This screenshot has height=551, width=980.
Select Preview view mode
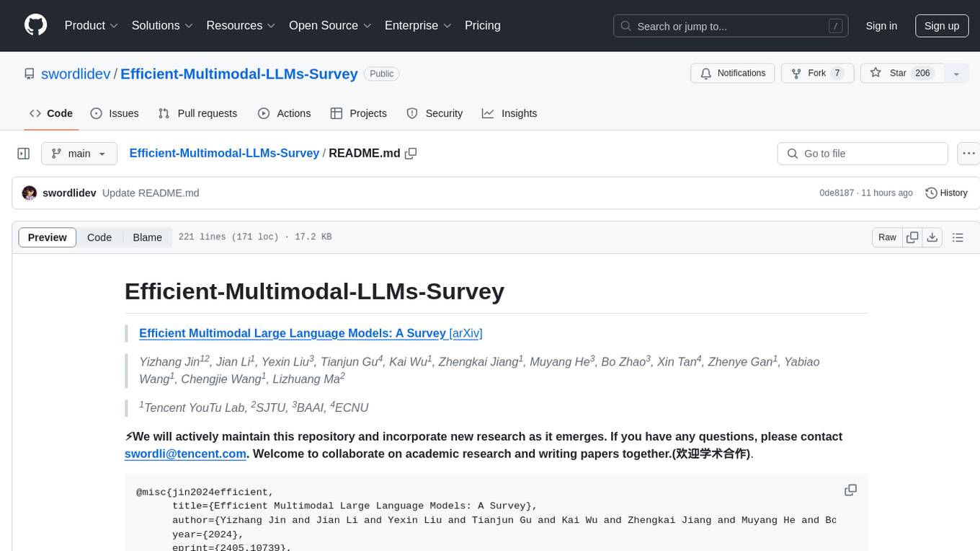[x=48, y=237]
